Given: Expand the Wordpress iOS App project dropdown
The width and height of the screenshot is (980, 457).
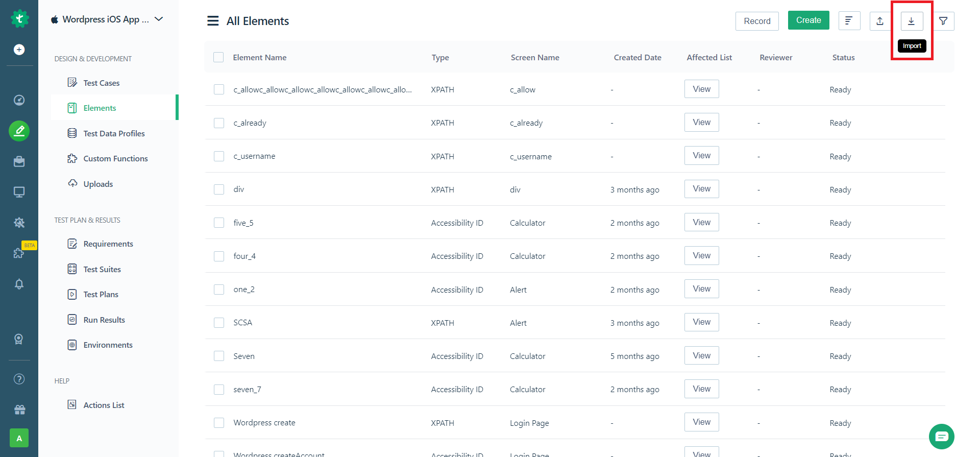Looking at the screenshot, I should 159,19.
